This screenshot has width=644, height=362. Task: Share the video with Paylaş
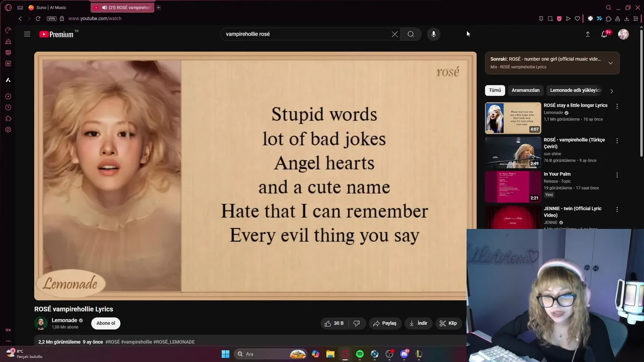tap(384, 323)
